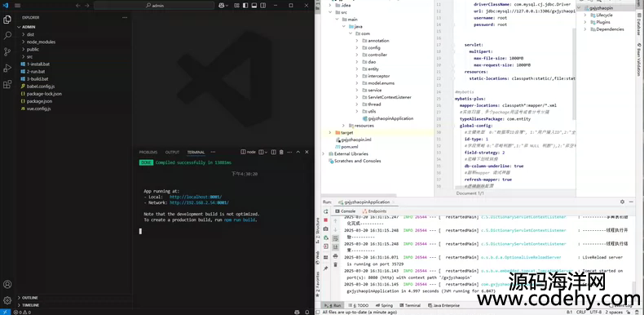Rerun gxjyzhaopinApplication in Run panel
The height and width of the screenshot is (315, 644).
(x=326, y=211)
